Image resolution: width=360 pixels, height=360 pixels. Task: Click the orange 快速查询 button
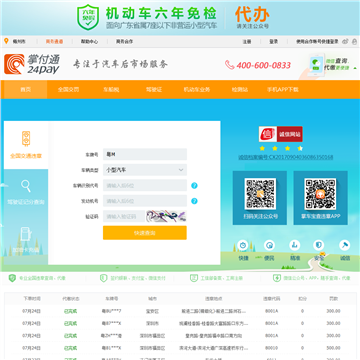coord(145,233)
